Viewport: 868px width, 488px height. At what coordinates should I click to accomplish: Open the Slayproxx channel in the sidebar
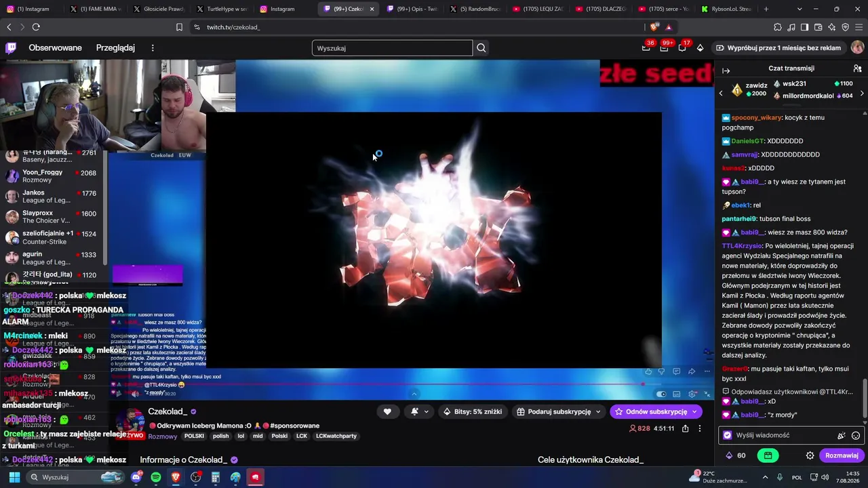tap(51, 217)
